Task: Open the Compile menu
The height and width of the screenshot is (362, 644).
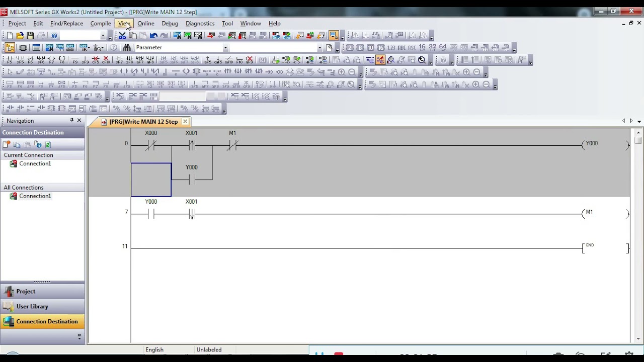Action: pos(101,23)
